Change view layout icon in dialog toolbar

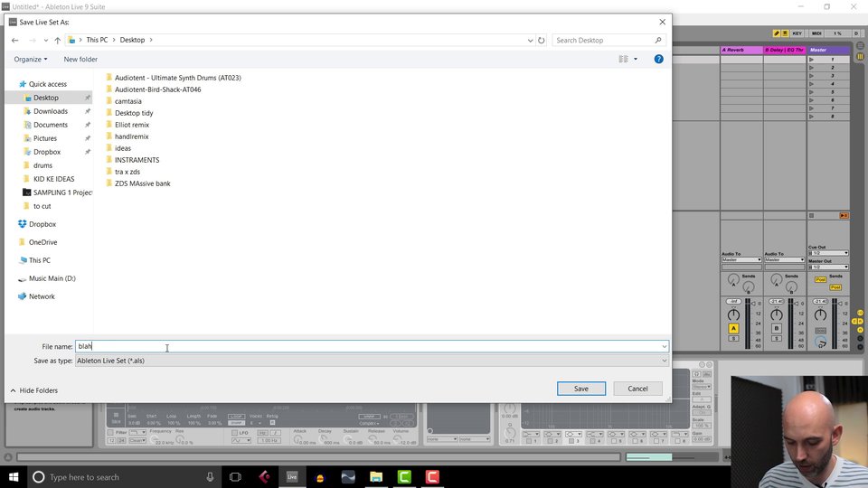pyautogui.click(x=623, y=60)
